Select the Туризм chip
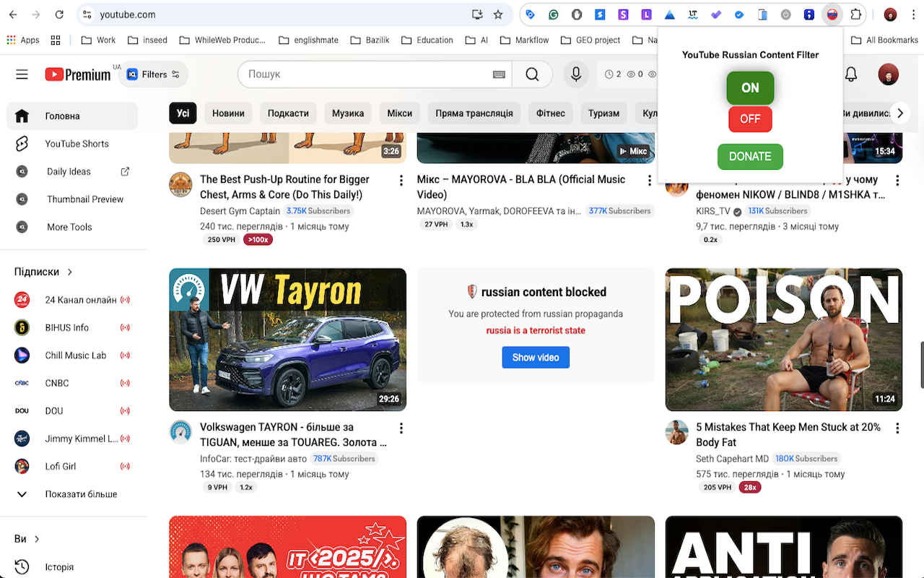Screen dimensions: 924x578 [604, 113]
